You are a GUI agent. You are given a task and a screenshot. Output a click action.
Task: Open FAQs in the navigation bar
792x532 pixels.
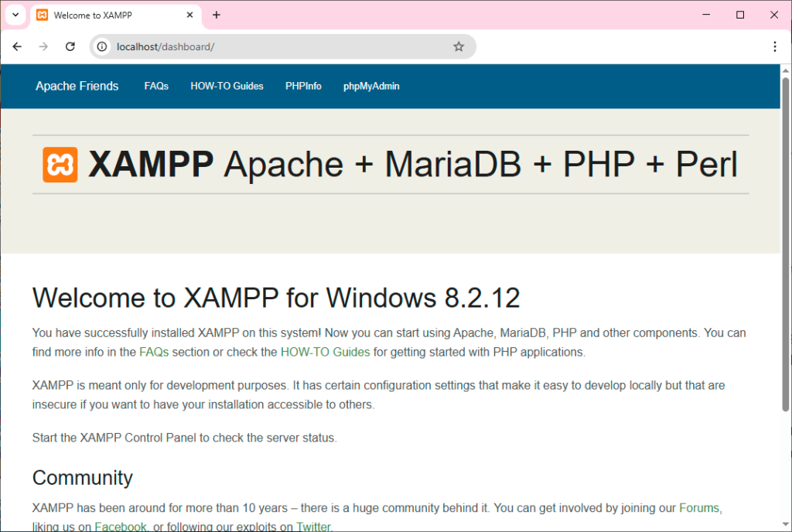tap(156, 86)
